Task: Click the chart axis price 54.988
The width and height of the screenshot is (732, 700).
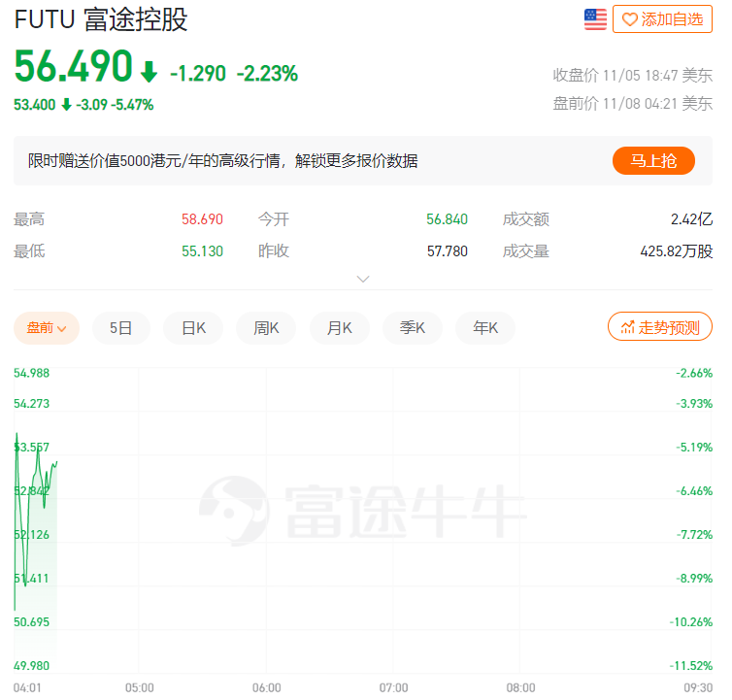Action: click(31, 373)
